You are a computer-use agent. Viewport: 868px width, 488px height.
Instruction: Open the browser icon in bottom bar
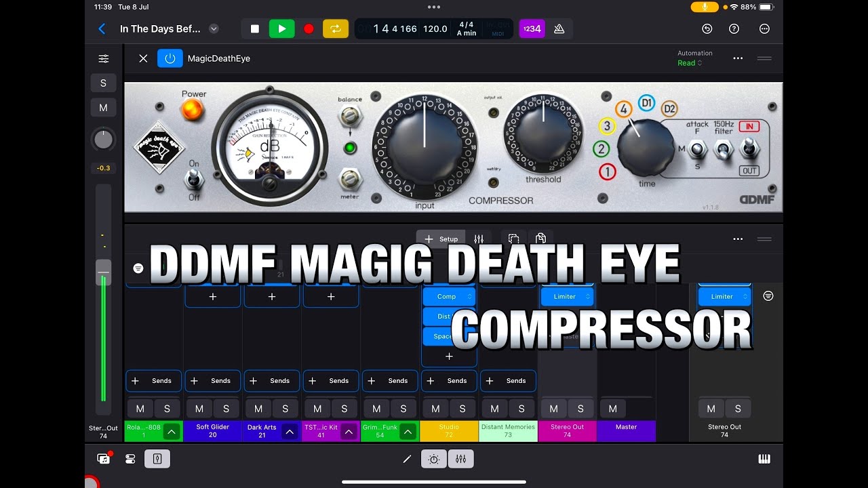click(104, 459)
